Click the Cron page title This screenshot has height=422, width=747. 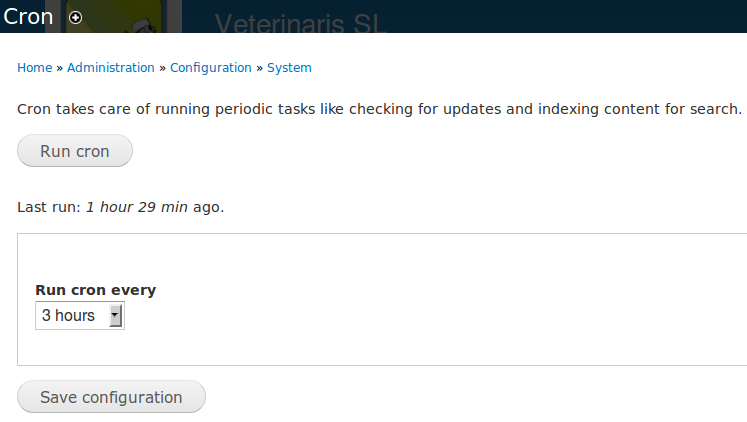[x=29, y=16]
